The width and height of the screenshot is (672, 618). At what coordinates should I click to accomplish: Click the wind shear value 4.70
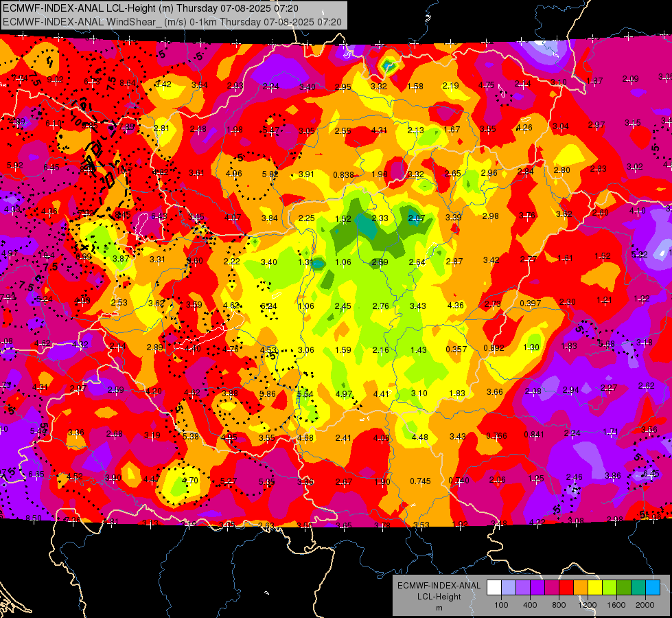click(190, 481)
